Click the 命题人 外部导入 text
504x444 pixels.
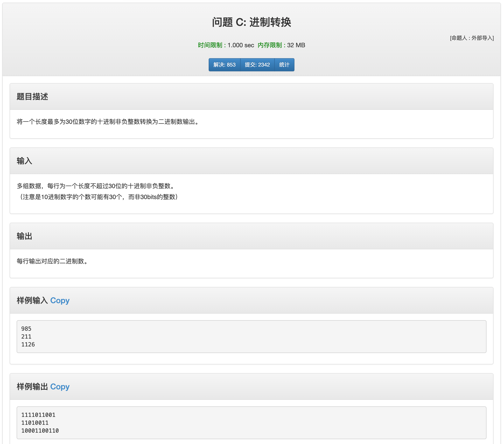point(471,38)
